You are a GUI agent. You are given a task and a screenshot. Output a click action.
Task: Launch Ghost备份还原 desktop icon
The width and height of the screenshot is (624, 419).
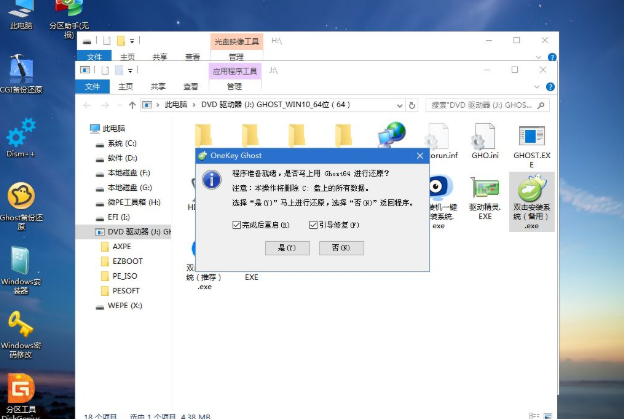coord(21,206)
